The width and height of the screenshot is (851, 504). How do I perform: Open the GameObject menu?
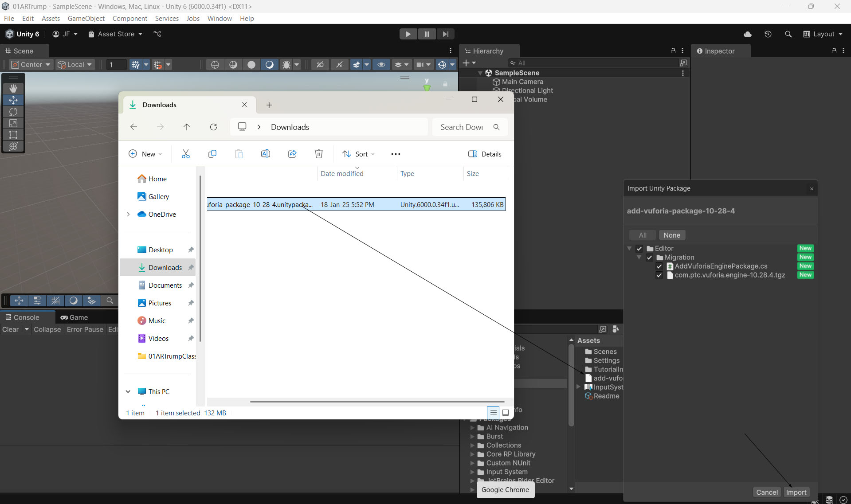tap(86, 18)
